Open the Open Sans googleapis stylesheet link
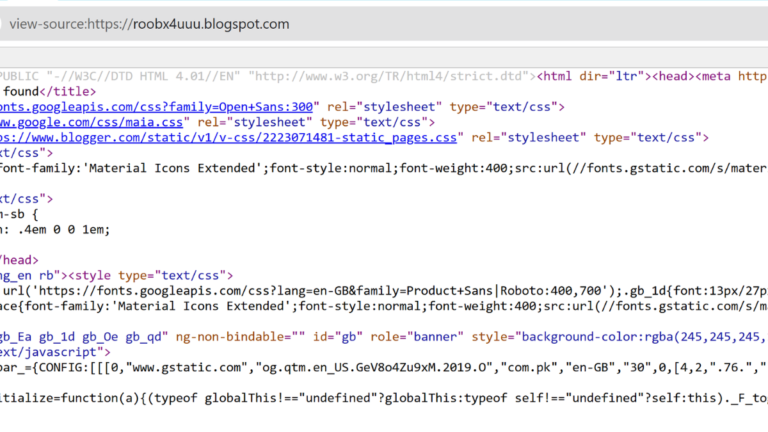The height and width of the screenshot is (432, 768). 158,106
